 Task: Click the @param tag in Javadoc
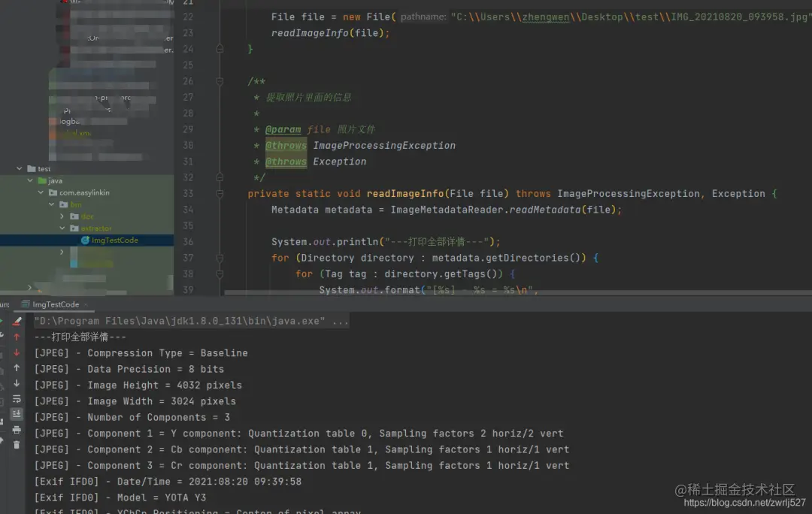[x=283, y=129]
